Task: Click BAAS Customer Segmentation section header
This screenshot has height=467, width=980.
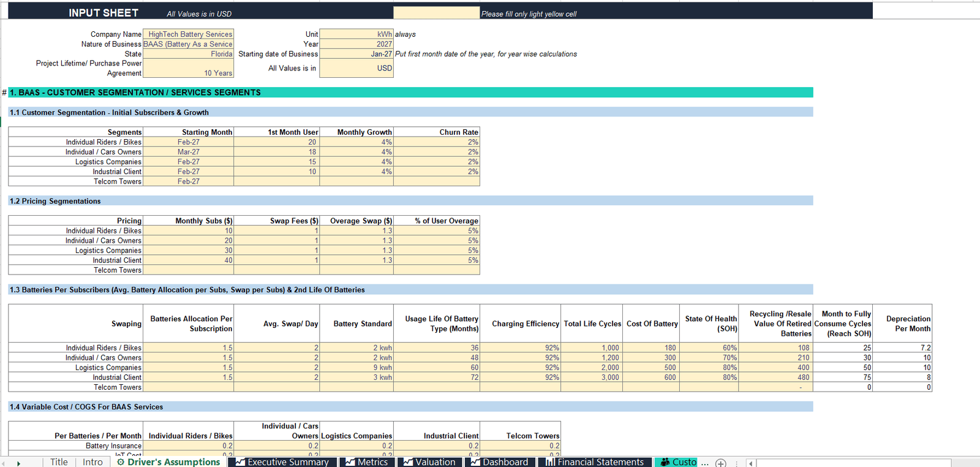Action: (x=411, y=93)
